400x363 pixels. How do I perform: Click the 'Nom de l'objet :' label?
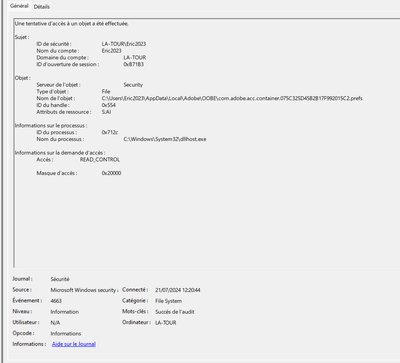point(56,98)
